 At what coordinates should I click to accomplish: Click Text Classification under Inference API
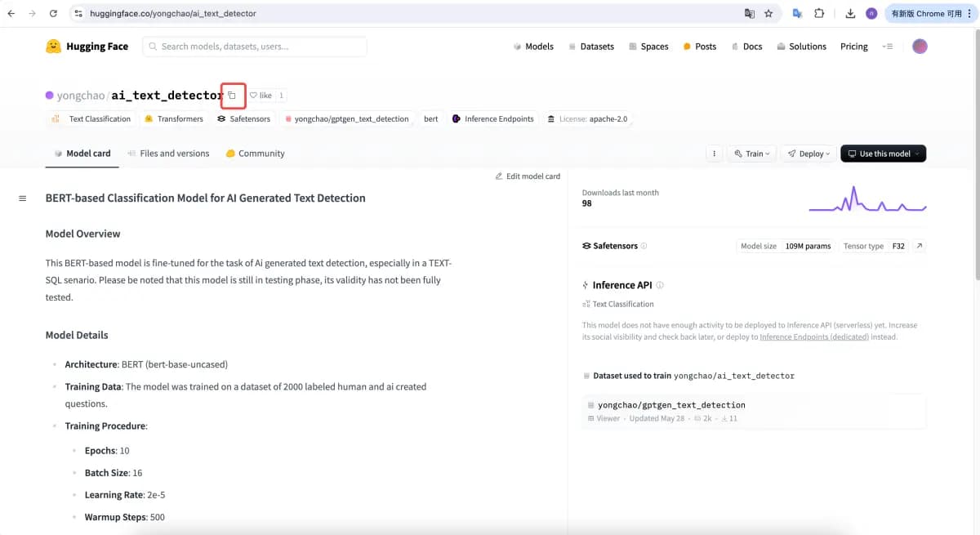[618, 304]
